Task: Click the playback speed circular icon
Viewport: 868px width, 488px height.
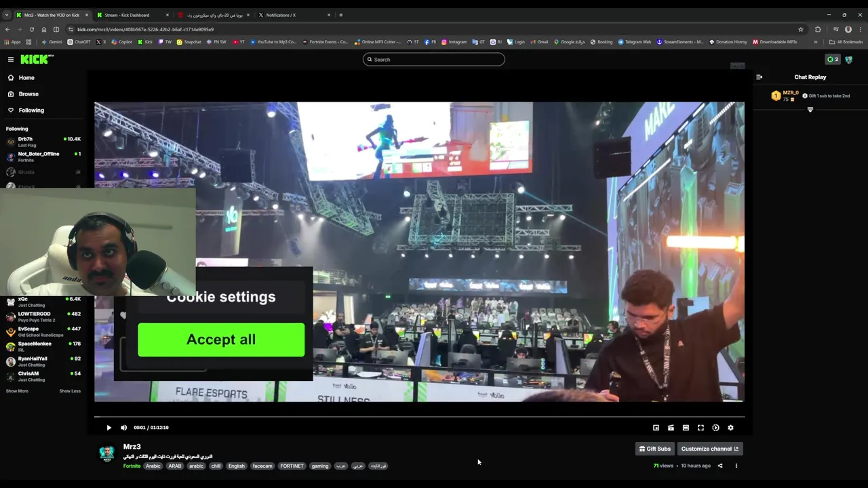Action: [715, 428]
